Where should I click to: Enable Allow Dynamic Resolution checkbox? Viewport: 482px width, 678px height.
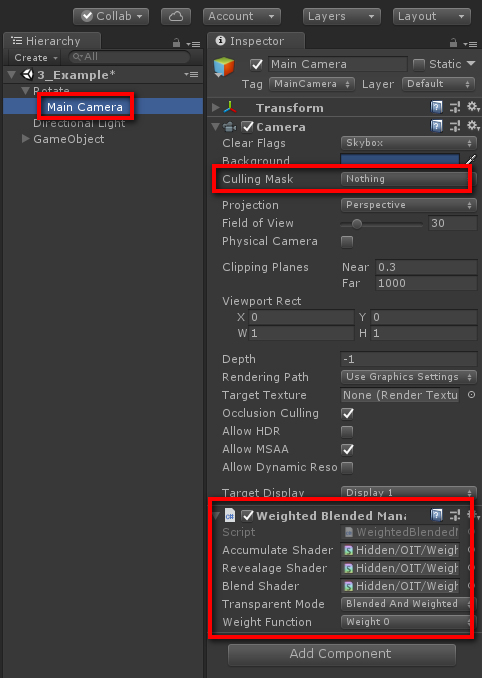(347, 467)
